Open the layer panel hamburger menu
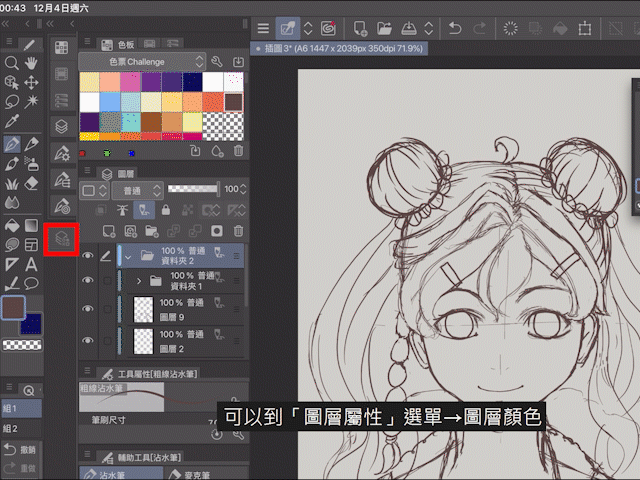640x480 pixels. coord(87,169)
